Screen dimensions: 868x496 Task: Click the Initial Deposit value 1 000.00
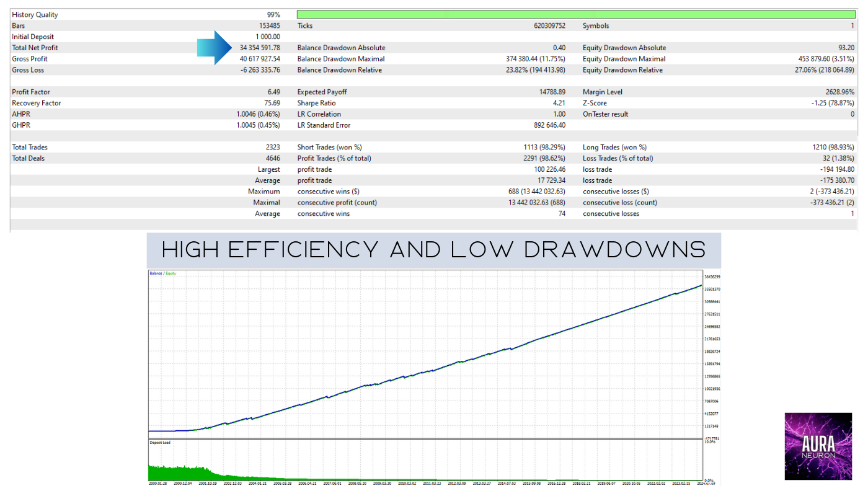(x=267, y=37)
